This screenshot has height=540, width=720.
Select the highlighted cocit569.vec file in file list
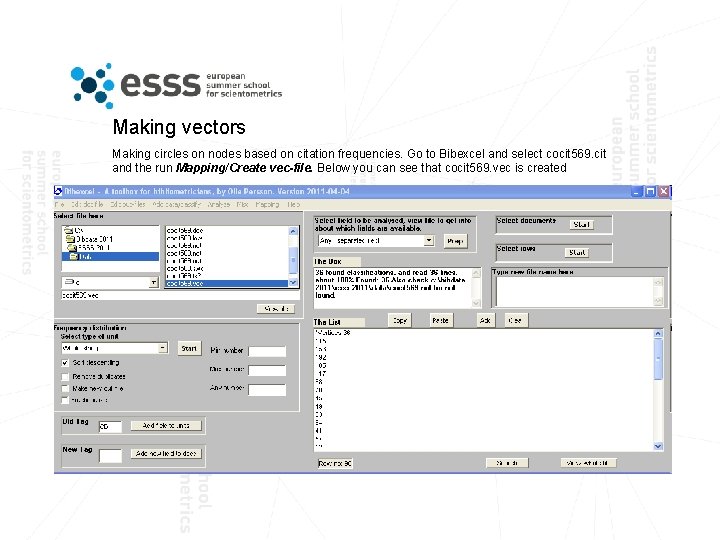coord(227,284)
